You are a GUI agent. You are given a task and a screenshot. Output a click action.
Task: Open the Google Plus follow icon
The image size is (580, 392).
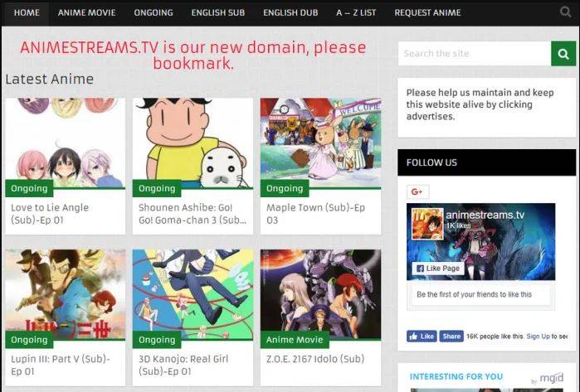(417, 192)
